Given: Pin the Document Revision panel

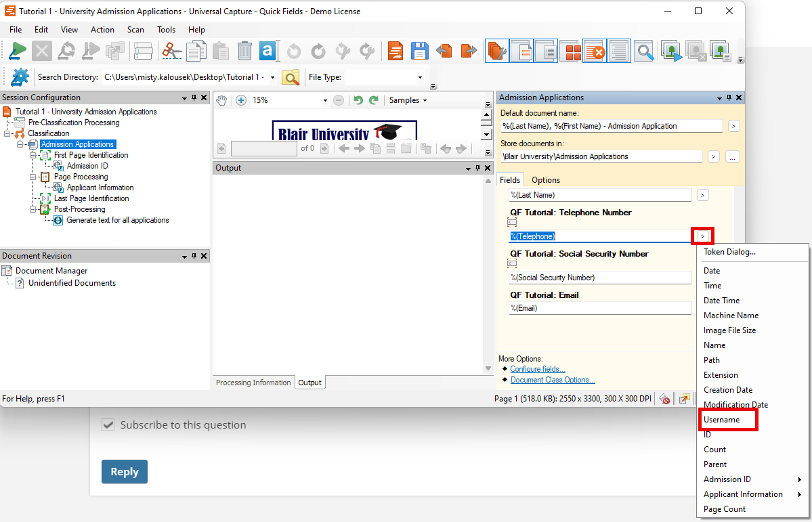Looking at the screenshot, I should point(194,256).
